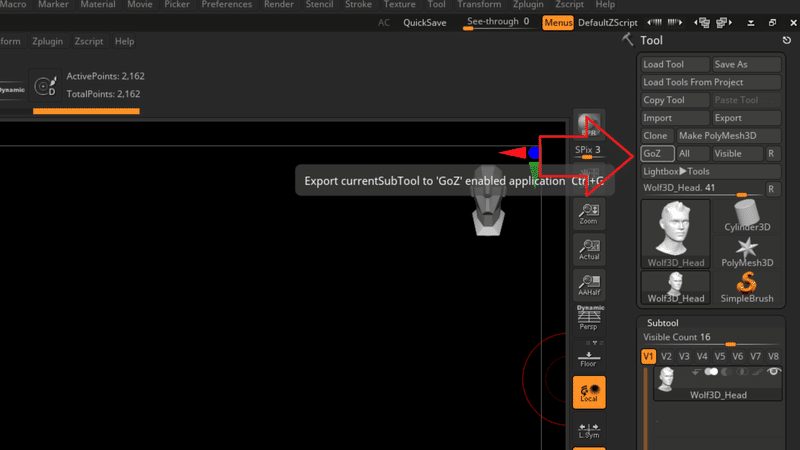Screen dimensions: 800x450
Task: Select V3 visibility set
Action: tap(684, 356)
